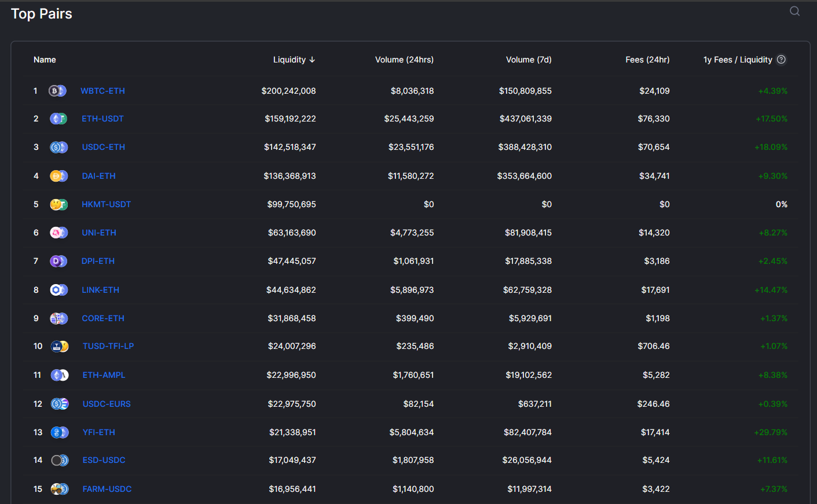Image resolution: width=817 pixels, height=504 pixels.
Task: Sort by Name column header
Action: [x=45, y=60]
